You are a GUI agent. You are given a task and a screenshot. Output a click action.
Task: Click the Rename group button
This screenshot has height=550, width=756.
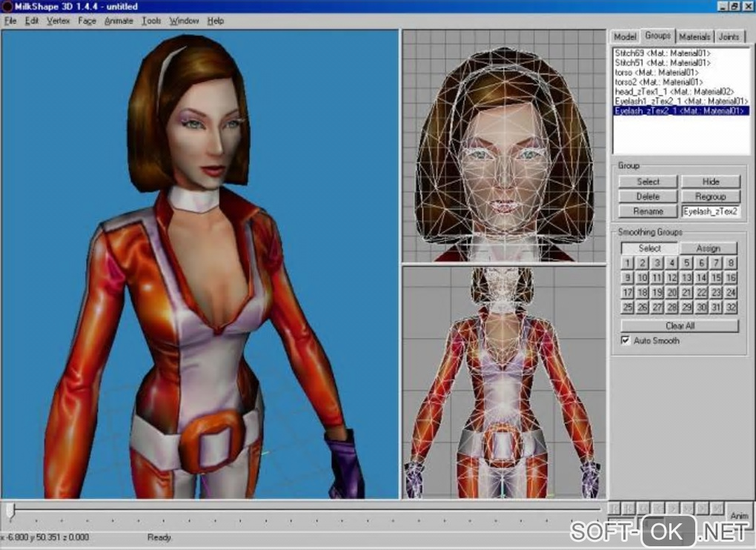(648, 211)
